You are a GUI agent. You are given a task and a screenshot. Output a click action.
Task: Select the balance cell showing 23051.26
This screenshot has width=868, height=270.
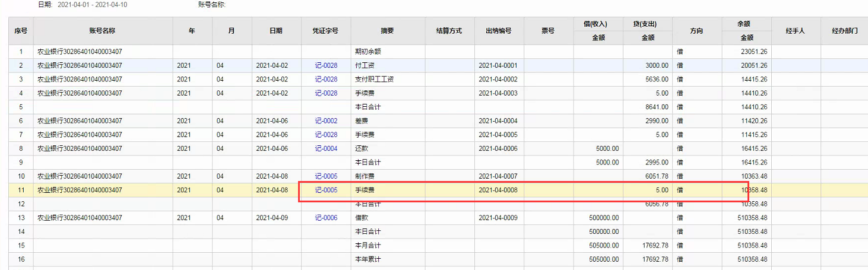[746, 52]
